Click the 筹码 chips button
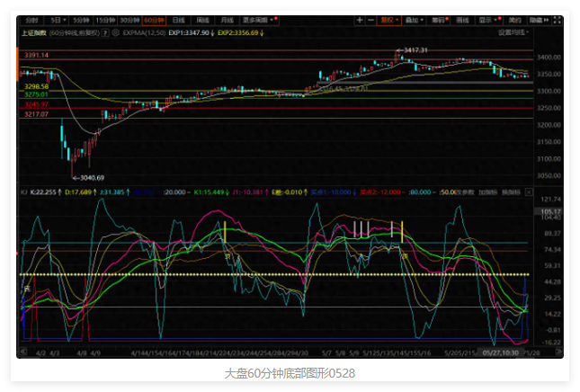This screenshot has width=580, height=392. pyautogui.click(x=439, y=20)
